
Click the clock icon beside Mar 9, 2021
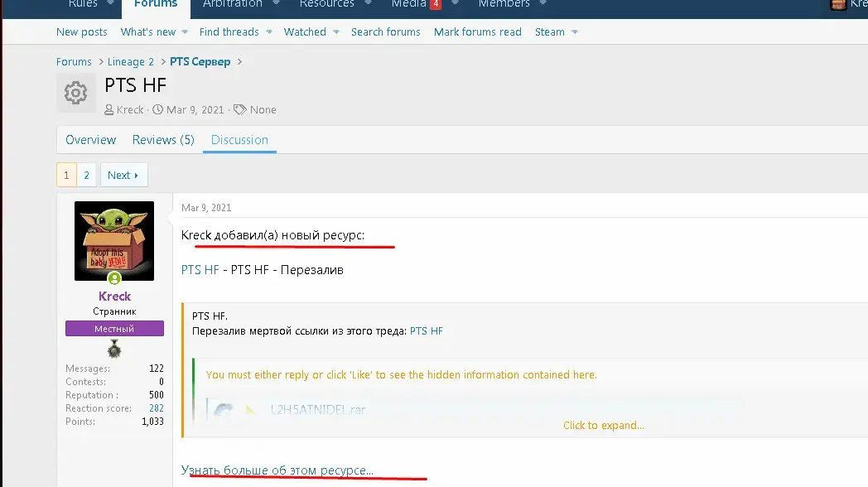157,109
